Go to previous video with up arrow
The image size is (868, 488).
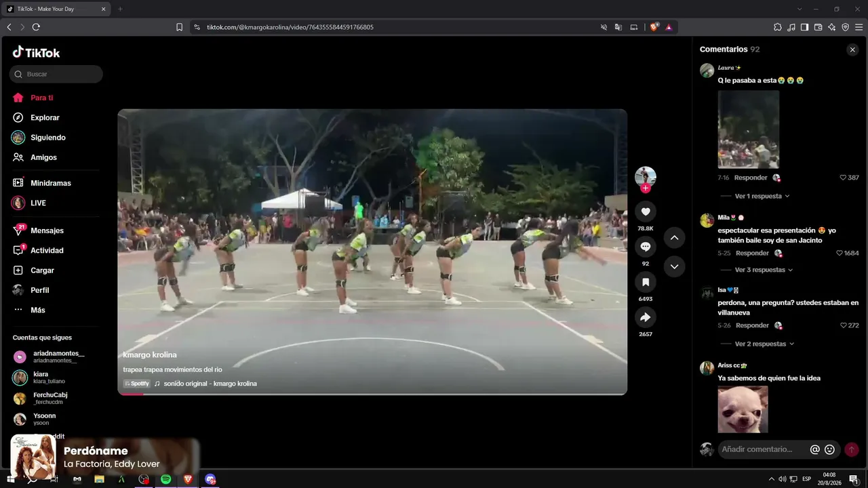pos(674,237)
